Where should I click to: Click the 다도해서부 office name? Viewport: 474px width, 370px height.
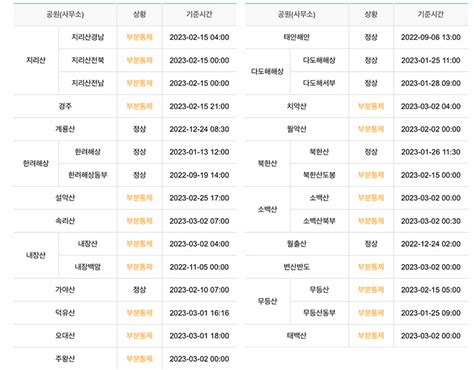click(x=319, y=83)
